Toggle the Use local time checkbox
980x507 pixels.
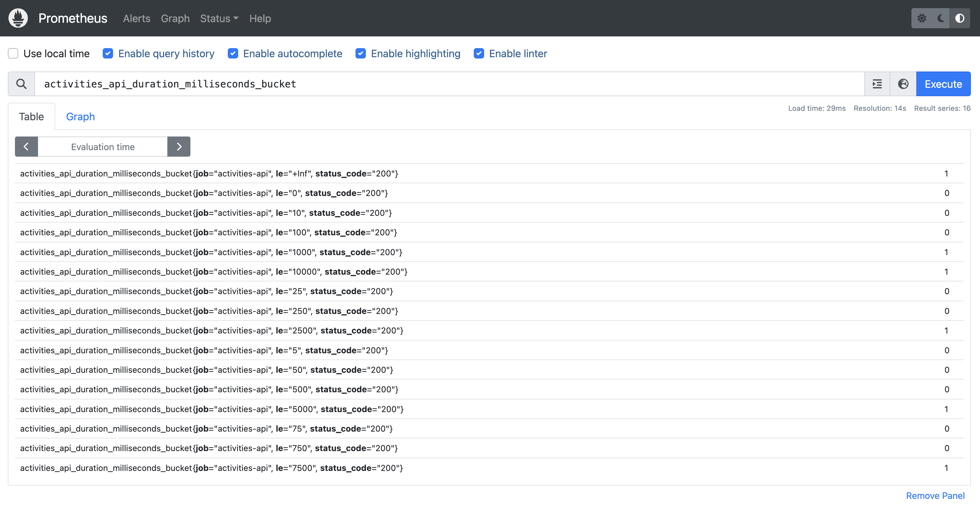tap(13, 53)
